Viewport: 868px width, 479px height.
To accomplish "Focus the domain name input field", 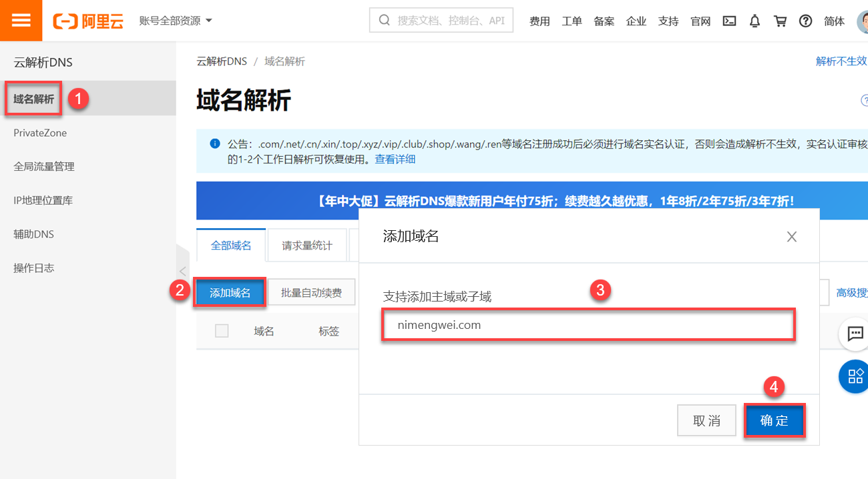I will (x=589, y=326).
